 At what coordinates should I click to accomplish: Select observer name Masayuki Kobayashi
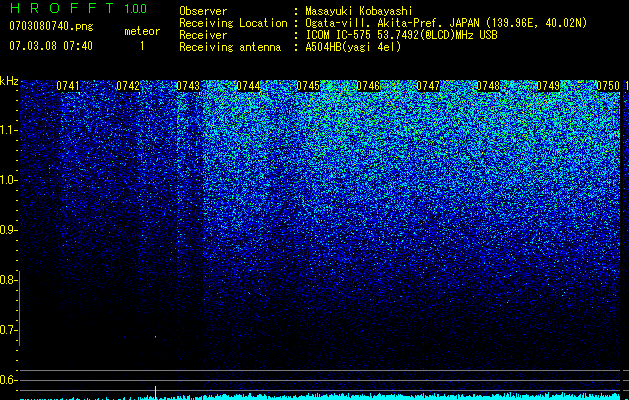point(359,11)
